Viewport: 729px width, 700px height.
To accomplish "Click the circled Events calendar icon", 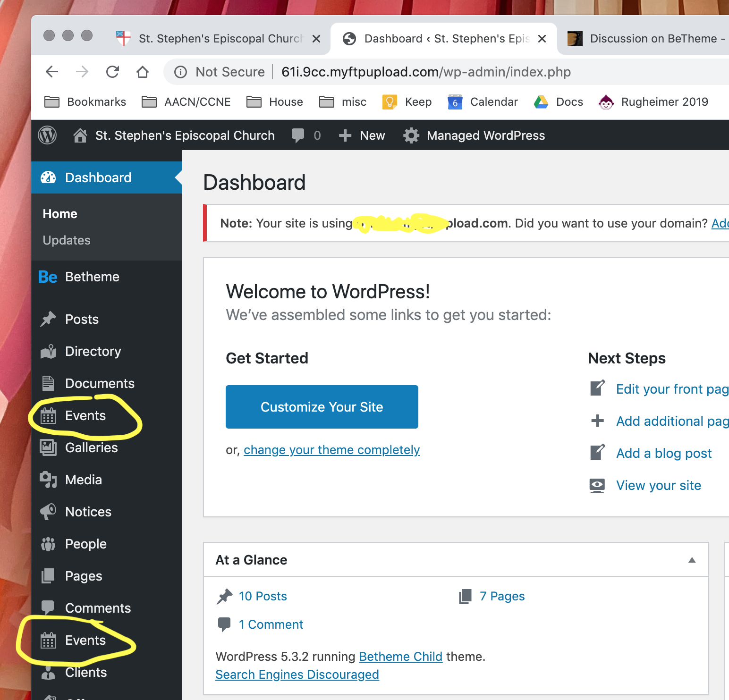I will pos(48,415).
